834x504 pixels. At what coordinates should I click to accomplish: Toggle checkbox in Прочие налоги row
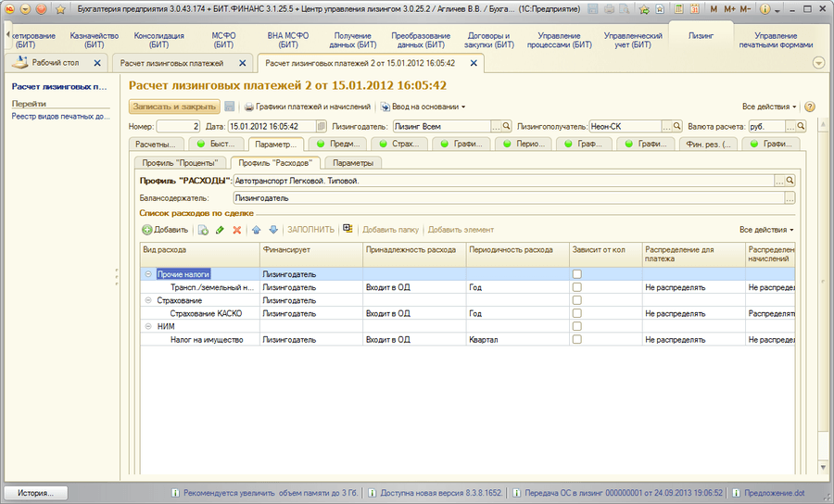point(577,274)
